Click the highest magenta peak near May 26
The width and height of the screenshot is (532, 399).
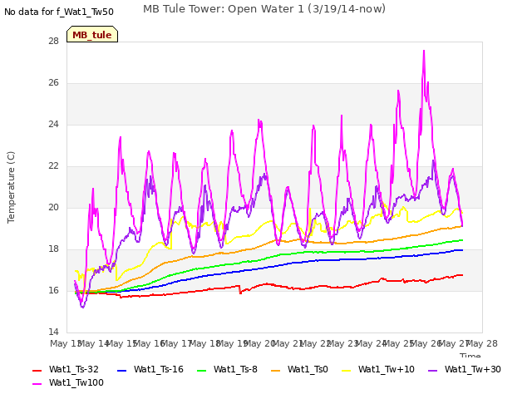point(424,51)
